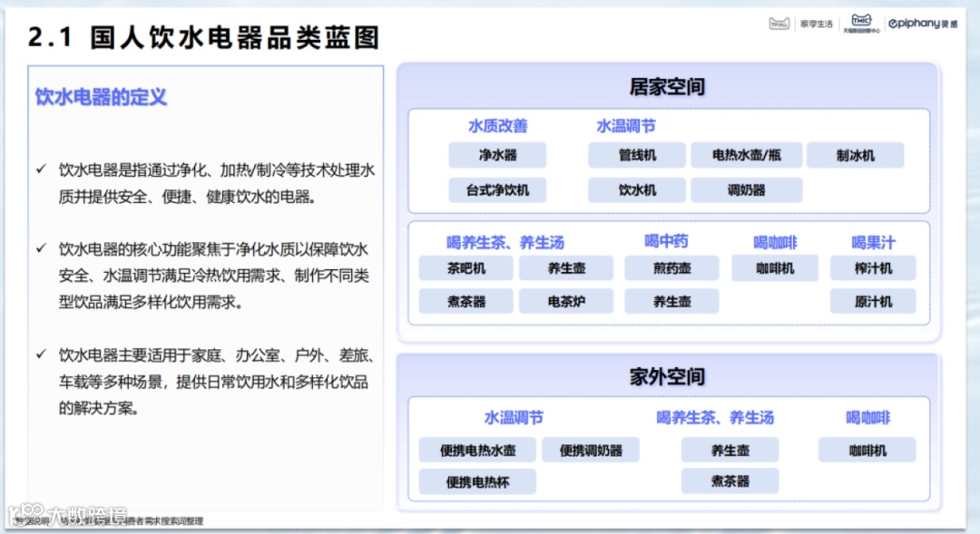The height and width of the screenshot is (534, 980).
Task: Select the 原汁机 box
Action: click(873, 301)
